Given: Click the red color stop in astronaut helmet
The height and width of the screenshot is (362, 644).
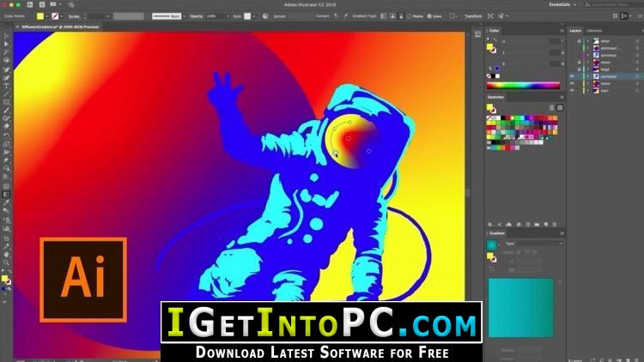Looking at the screenshot, I should (x=349, y=138).
